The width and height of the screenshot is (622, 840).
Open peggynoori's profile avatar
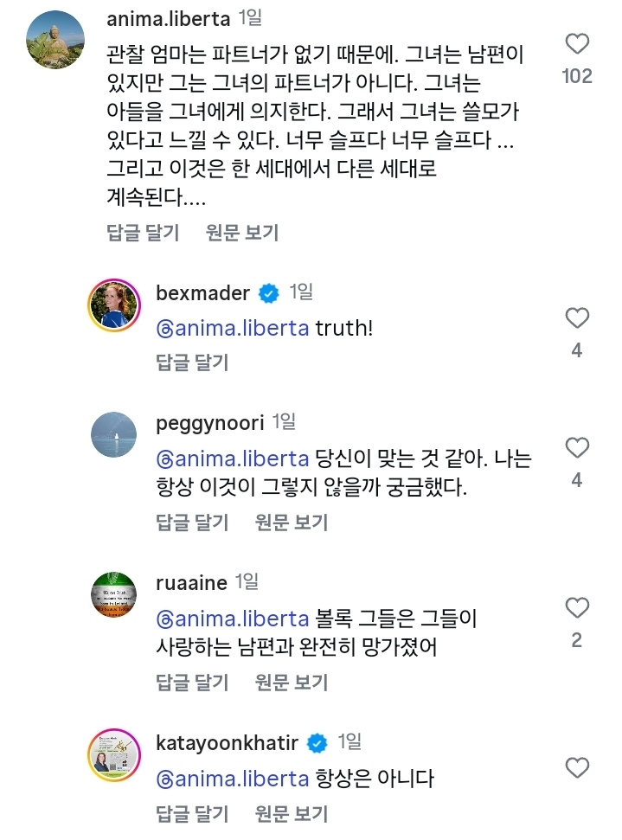[115, 435]
